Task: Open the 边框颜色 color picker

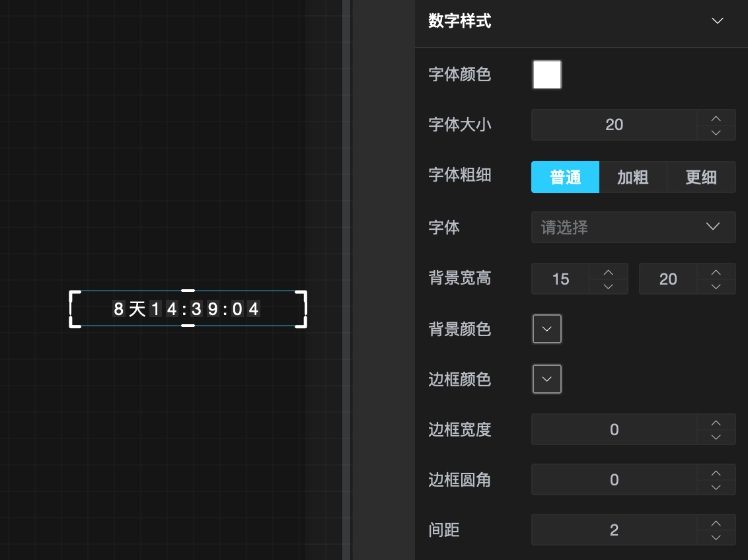Action: [x=546, y=379]
